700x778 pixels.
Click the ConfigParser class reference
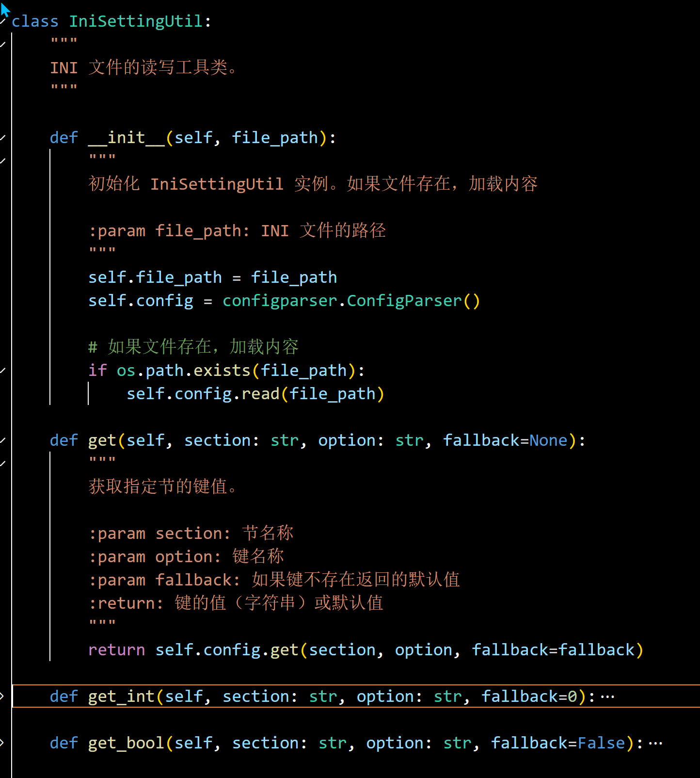[x=404, y=301]
